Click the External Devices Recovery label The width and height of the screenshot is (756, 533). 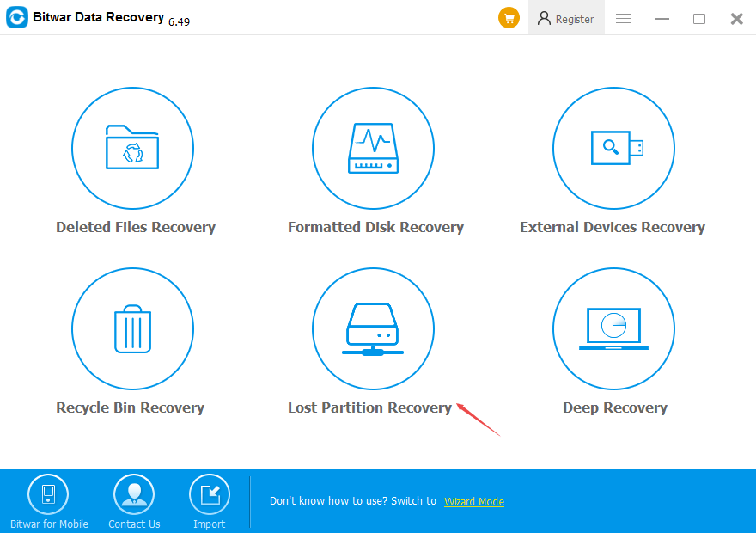[x=613, y=227]
